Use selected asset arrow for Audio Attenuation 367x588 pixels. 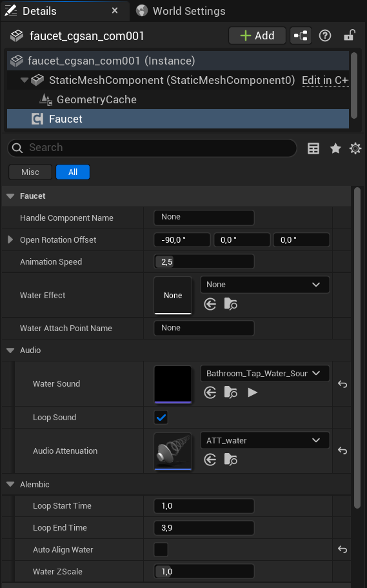[x=210, y=460]
